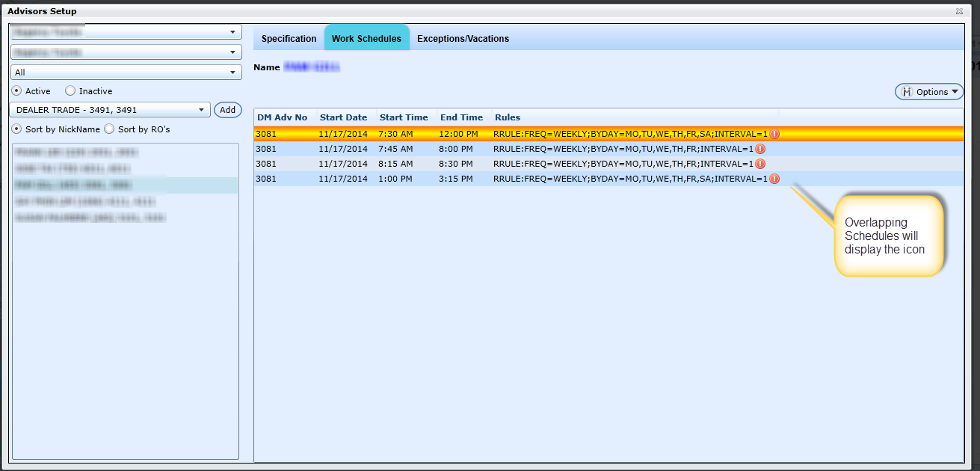Expand the DEALER TRADE - 3491 dropdown
980x471 pixels.
tap(201, 110)
